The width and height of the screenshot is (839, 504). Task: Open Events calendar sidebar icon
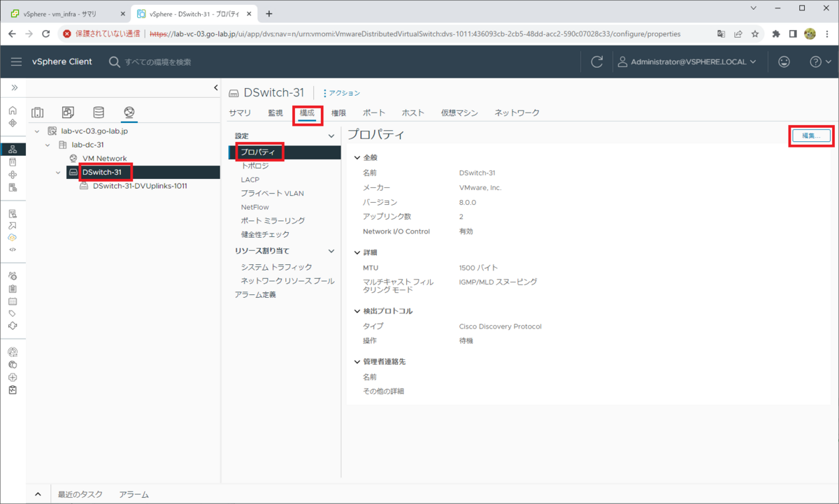(x=13, y=301)
